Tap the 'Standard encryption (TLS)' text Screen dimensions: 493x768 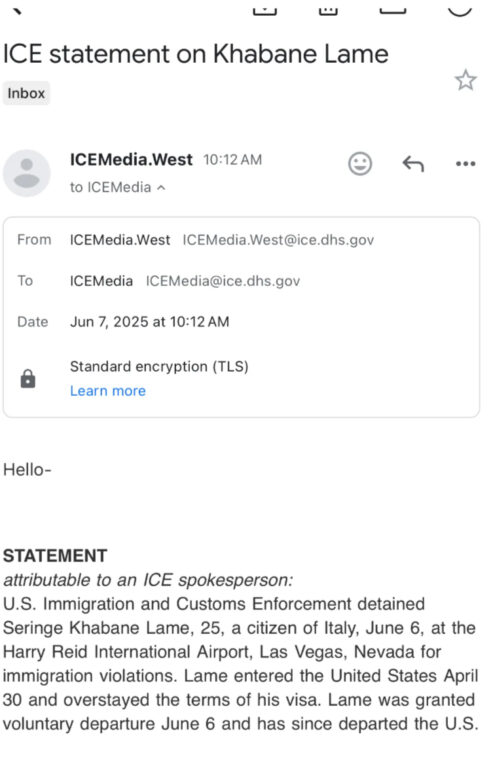159,366
